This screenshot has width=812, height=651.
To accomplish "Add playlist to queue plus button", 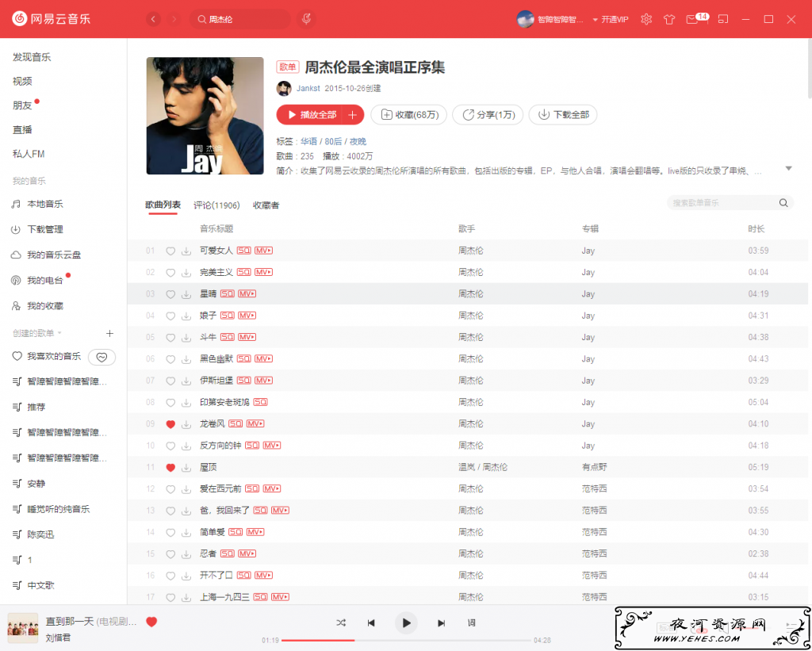I will coord(353,115).
